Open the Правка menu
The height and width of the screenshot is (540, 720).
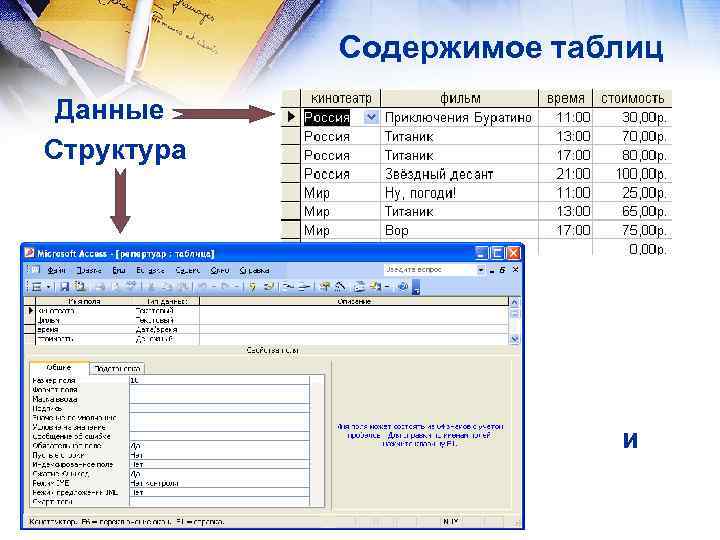click(x=88, y=270)
